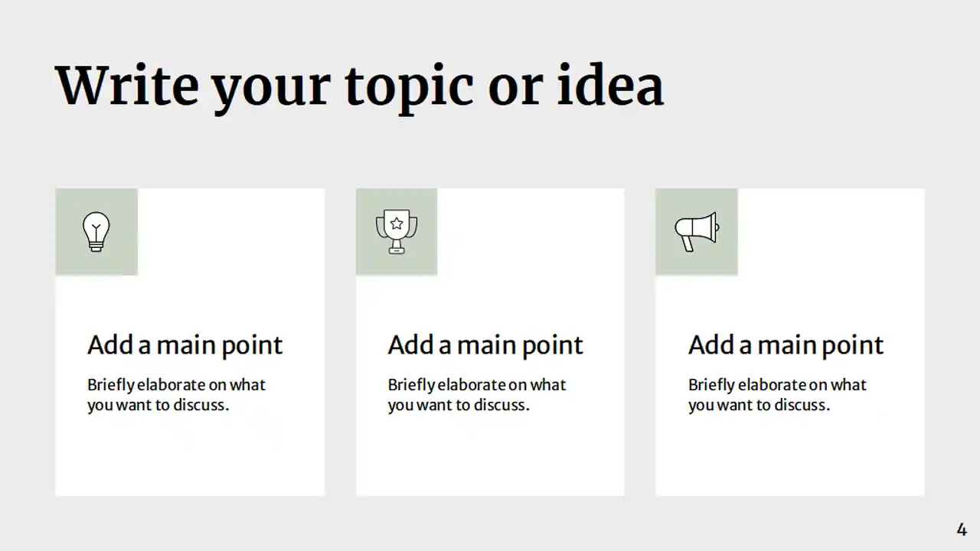Click first card's 'Briefly elaborate' description text
Image resolution: width=980 pixels, height=551 pixels.
[176, 395]
